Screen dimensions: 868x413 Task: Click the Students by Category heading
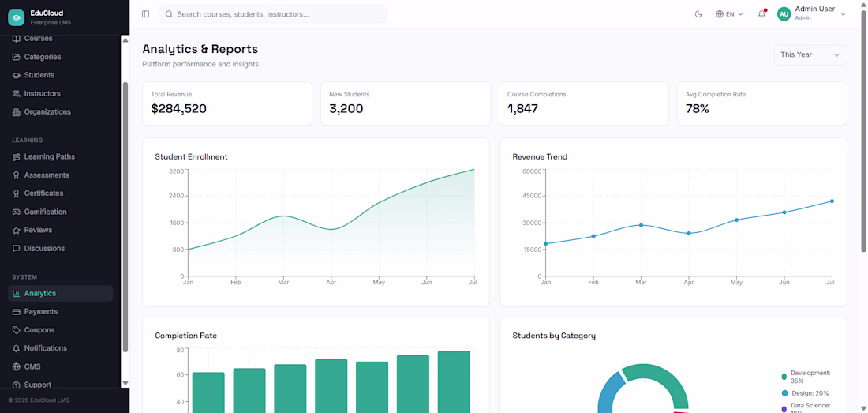(x=554, y=336)
